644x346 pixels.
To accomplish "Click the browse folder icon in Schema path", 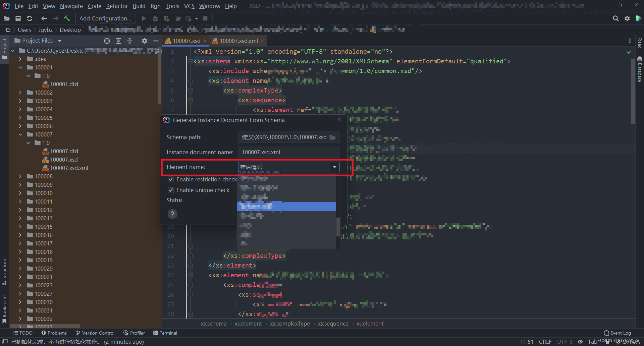I will tap(332, 137).
